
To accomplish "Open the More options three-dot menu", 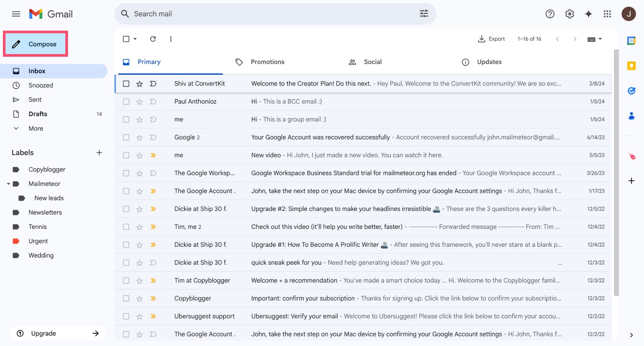I will pyautogui.click(x=171, y=39).
